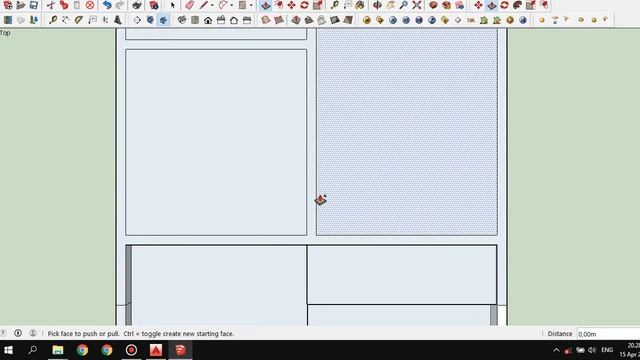Print the model with the printer icon
This screenshot has width=640, height=360.
point(137,5)
